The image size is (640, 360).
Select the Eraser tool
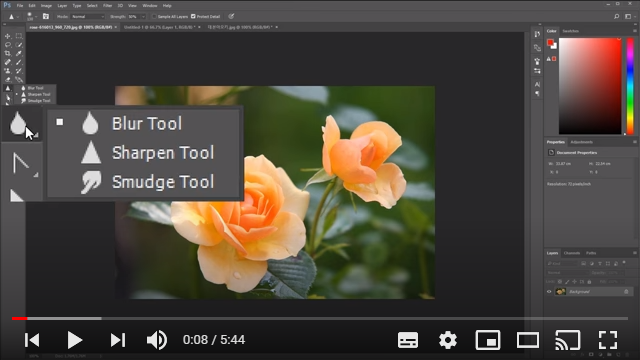[7, 80]
